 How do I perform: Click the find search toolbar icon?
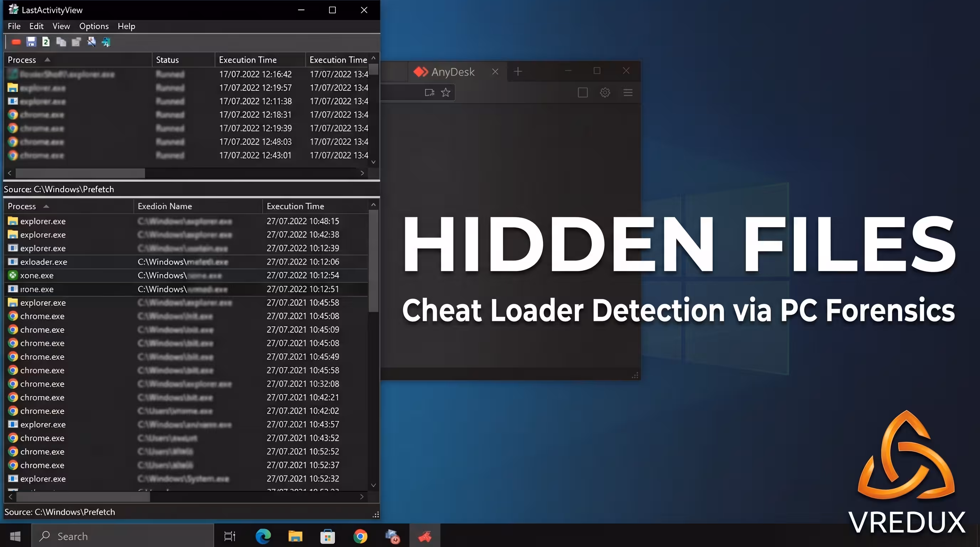point(91,42)
